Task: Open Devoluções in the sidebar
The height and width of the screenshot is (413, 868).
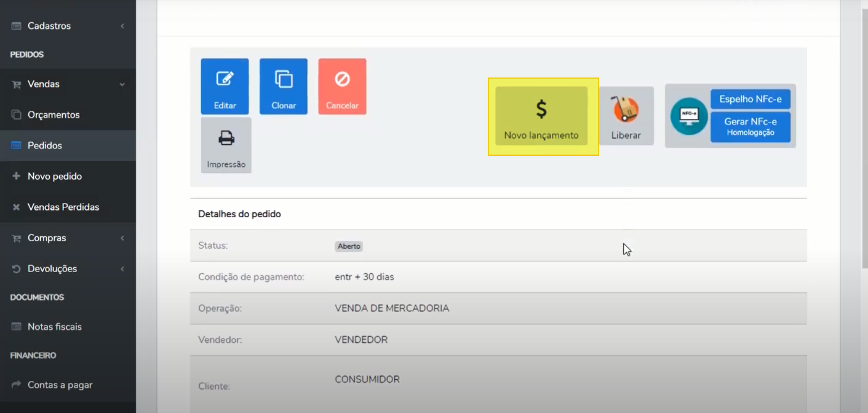Action: [x=68, y=268]
